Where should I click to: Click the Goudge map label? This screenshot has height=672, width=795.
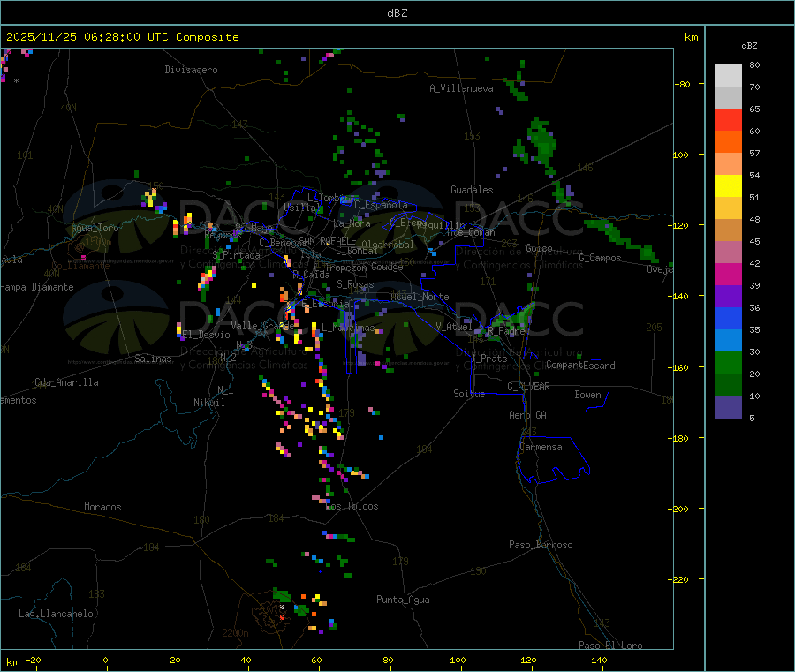(x=388, y=267)
